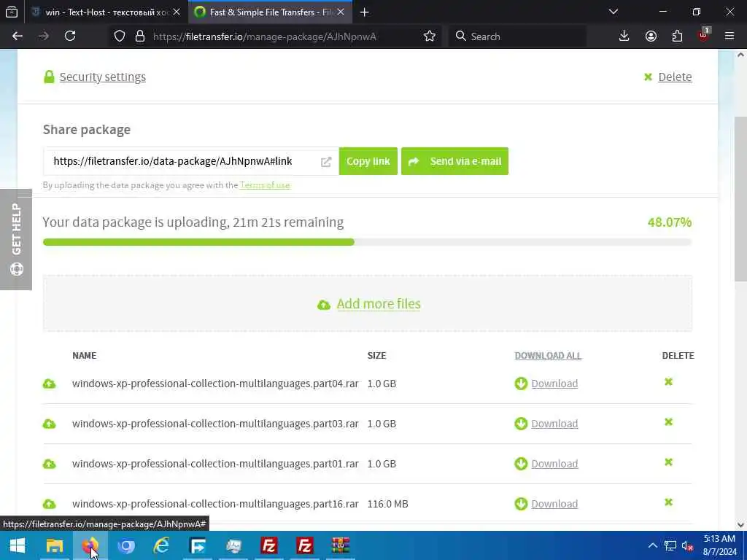Screen dimensions: 747x560
Task: Click download arrow icon for part16.rar
Action: 521,503
